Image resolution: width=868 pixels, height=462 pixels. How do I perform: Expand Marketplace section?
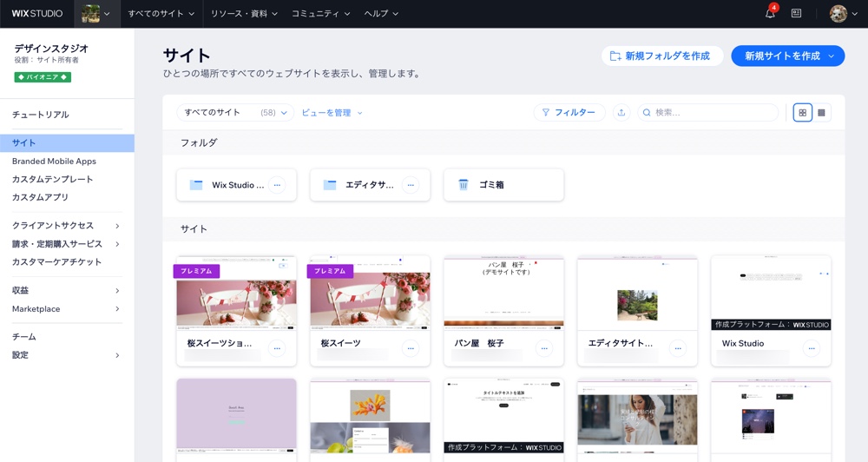[x=67, y=309]
